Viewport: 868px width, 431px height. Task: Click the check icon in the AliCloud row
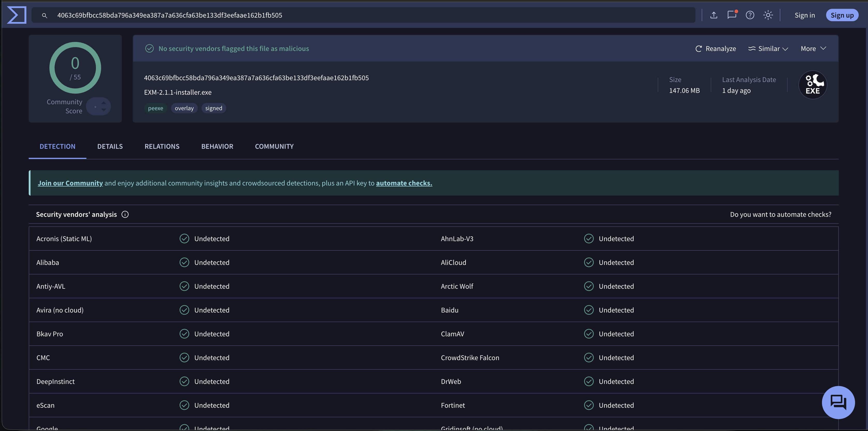coord(589,263)
